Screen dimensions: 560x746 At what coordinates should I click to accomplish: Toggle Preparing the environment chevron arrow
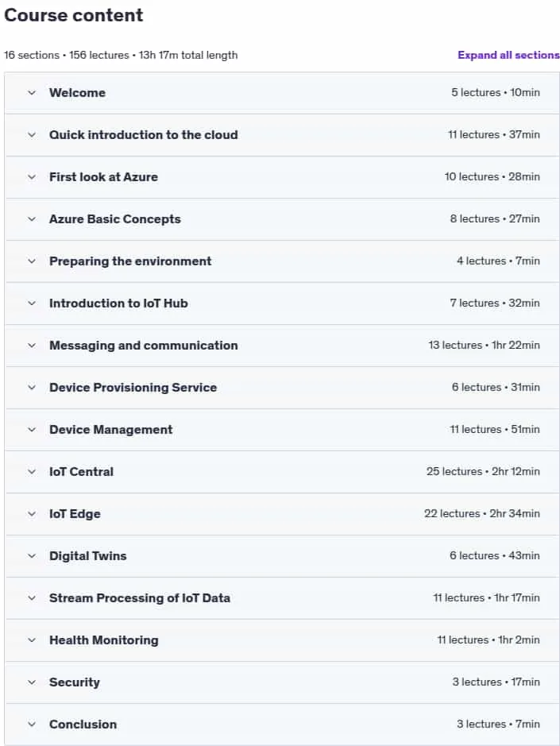click(32, 261)
